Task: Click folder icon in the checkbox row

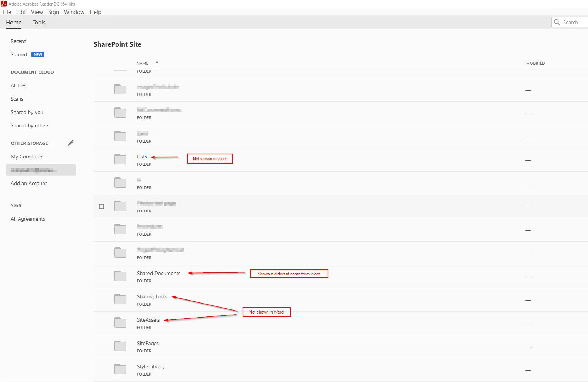Action: point(120,206)
